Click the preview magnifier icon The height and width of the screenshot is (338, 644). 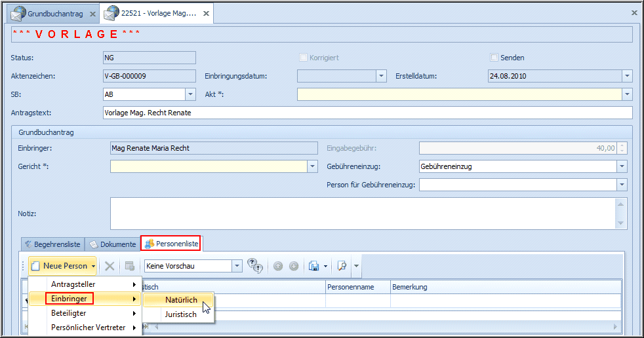[x=341, y=266]
